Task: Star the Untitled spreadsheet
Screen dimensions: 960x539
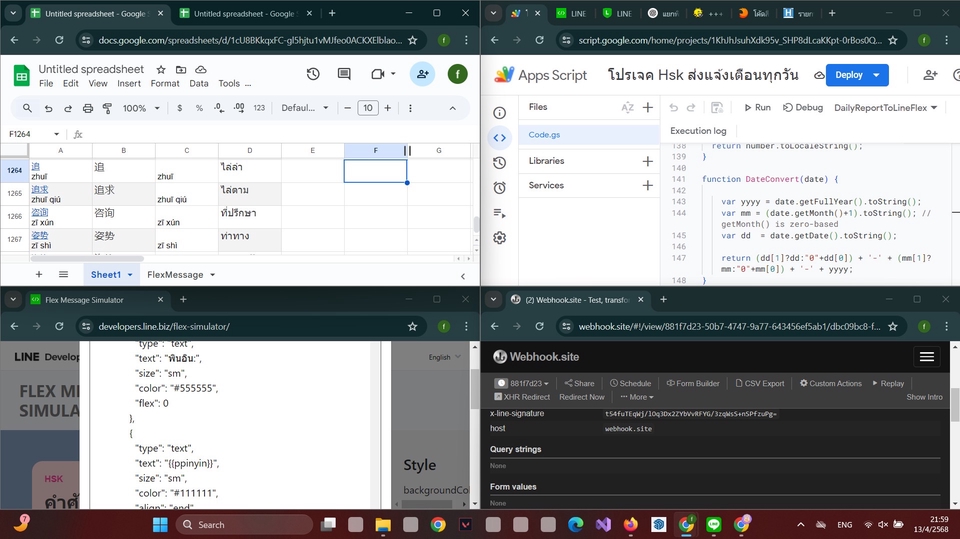Action: pos(161,69)
